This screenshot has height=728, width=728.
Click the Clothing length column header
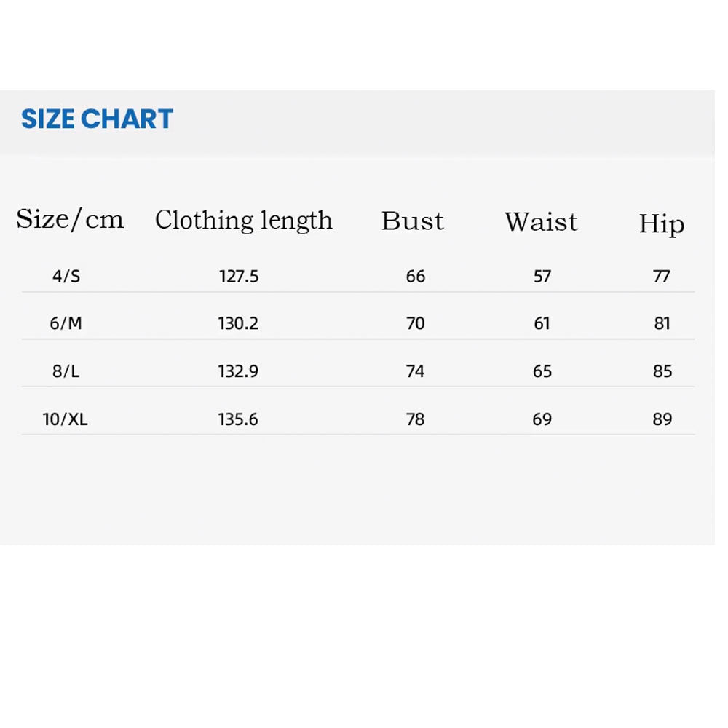point(244,221)
